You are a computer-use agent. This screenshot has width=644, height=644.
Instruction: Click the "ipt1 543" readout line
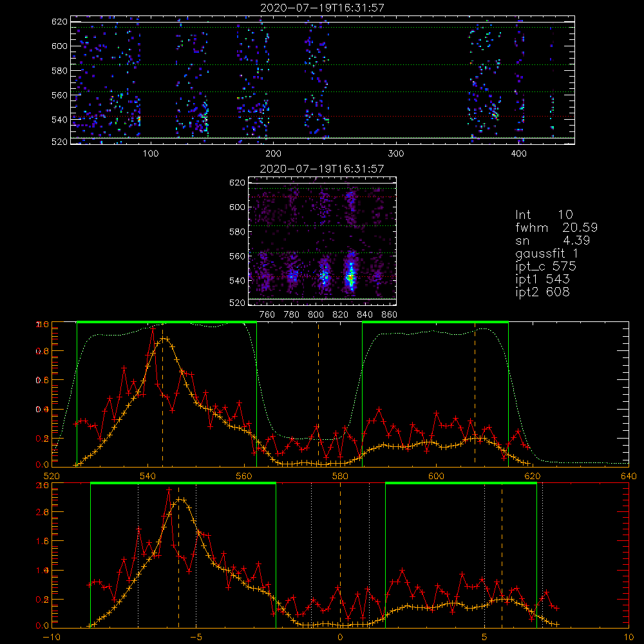coord(542,279)
